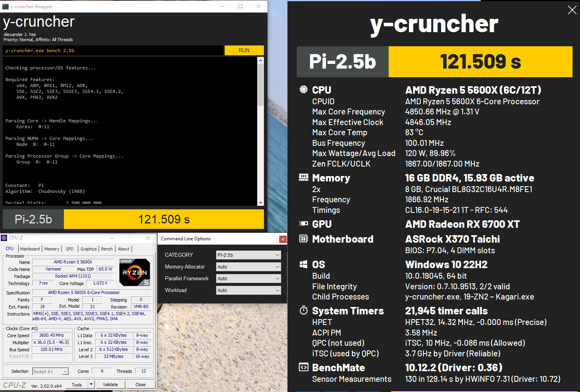Click the Crucial BL8G32C16U4R.M8FE1 memory text
Image resolution: width=580 pixels, height=392 pixels.
[469, 189]
